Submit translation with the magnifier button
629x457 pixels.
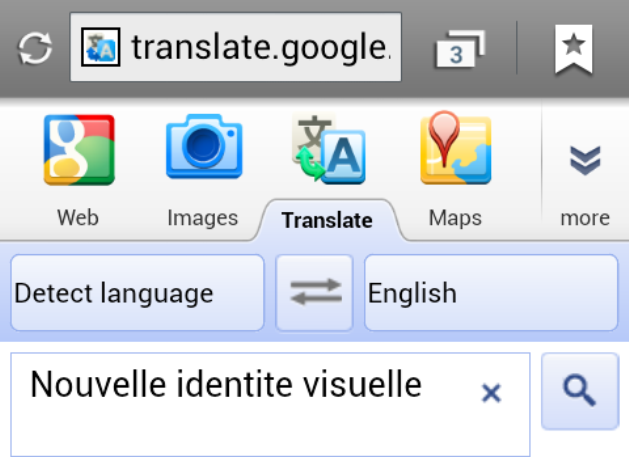580,391
